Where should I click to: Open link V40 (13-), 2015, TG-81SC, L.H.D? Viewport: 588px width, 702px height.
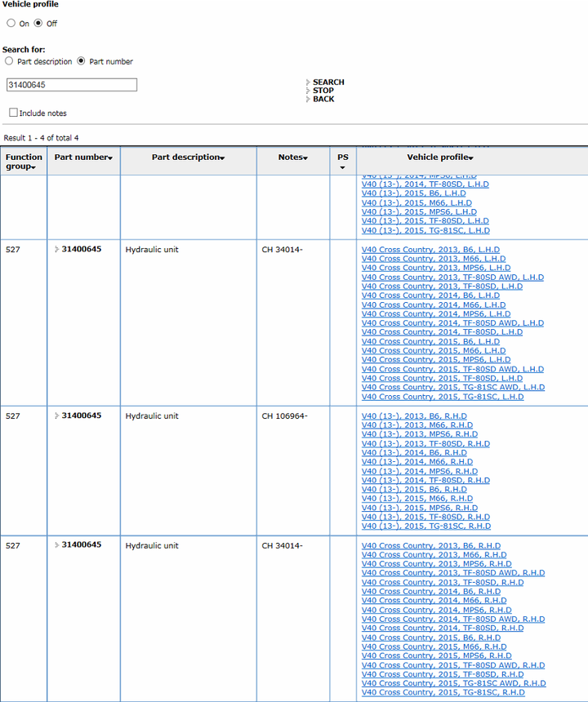click(425, 230)
